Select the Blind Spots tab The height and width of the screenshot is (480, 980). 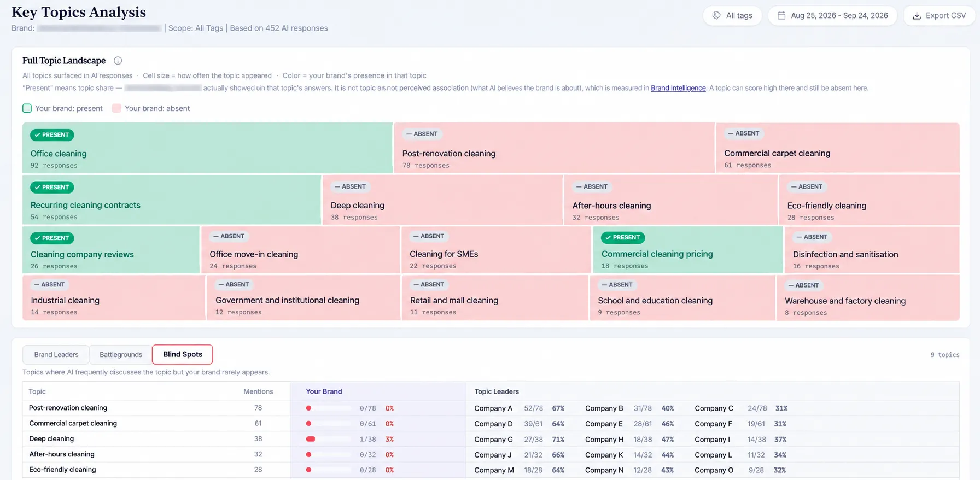click(183, 354)
